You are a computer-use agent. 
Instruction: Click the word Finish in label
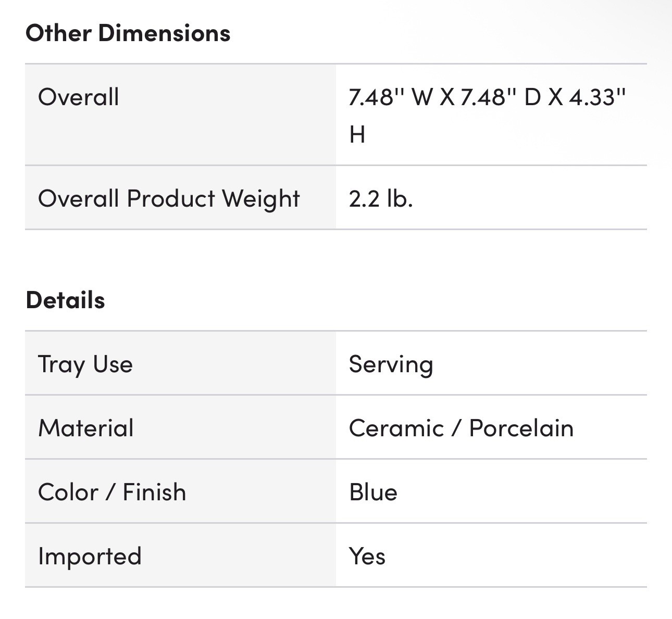[154, 492]
